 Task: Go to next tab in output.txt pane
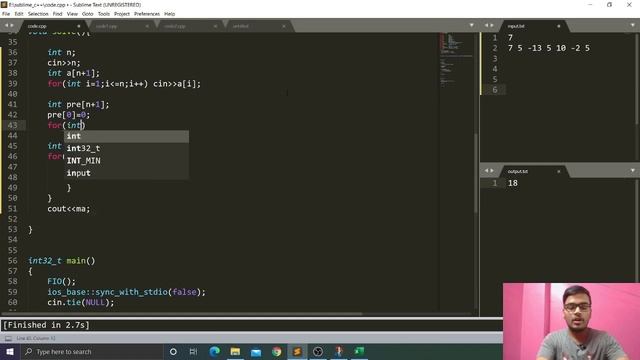click(x=492, y=171)
